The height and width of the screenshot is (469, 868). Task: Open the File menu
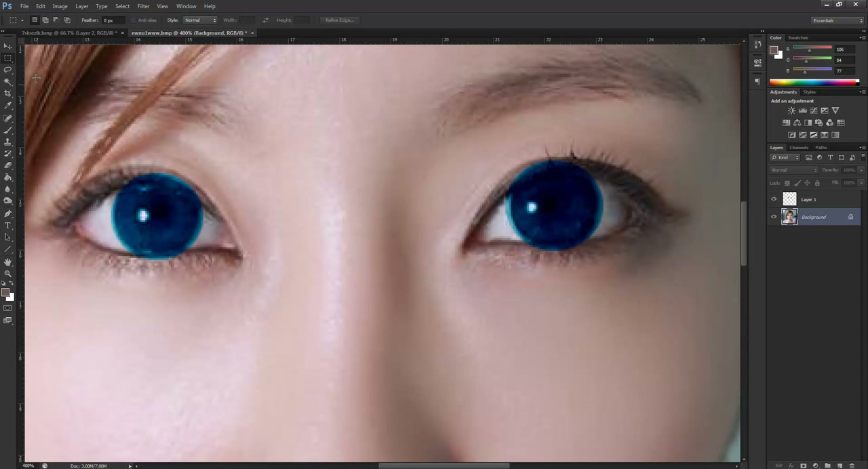24,6
